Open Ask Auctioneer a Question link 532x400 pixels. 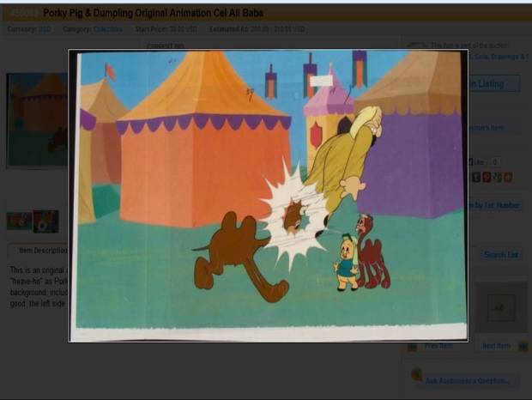click(x=467, y=380)
